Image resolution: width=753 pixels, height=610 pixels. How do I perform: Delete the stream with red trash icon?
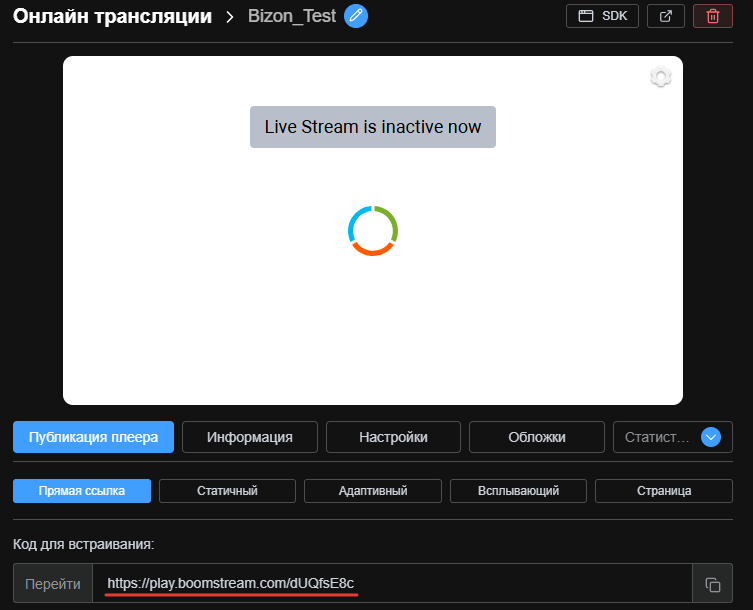(713, 16)
